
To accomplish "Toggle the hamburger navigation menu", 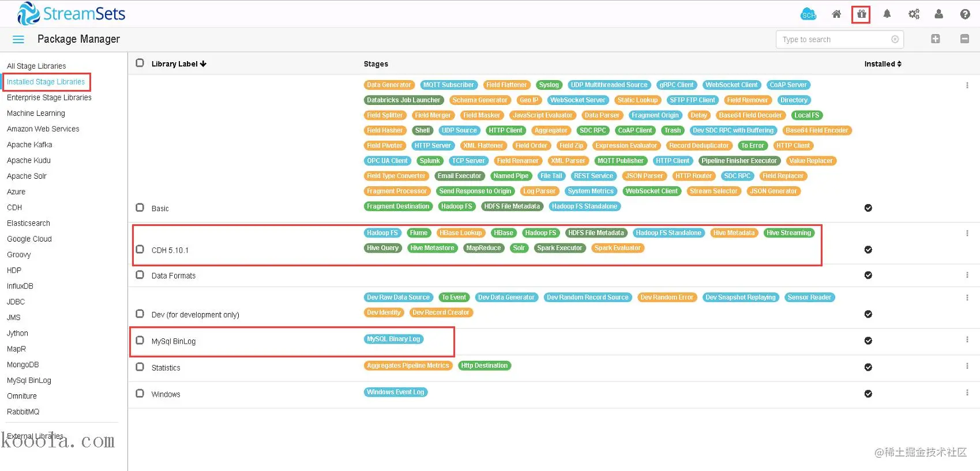I will tap(18, 39).
